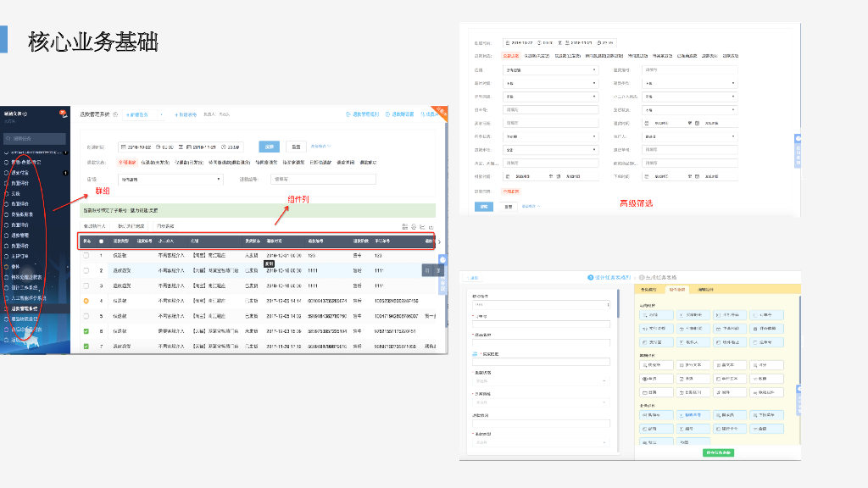Click the help icon beside 退款管理系统 title
This screenshot has width=868, height=488.
[117, 114]
